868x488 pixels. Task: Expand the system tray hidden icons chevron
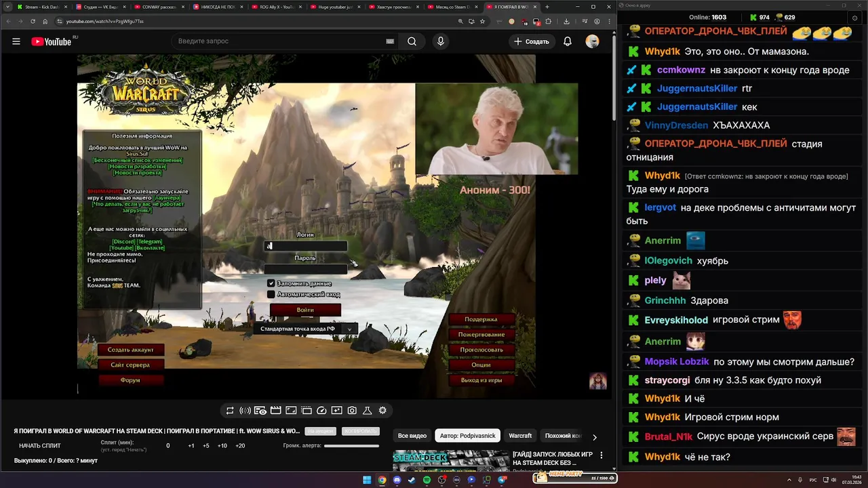789,480
